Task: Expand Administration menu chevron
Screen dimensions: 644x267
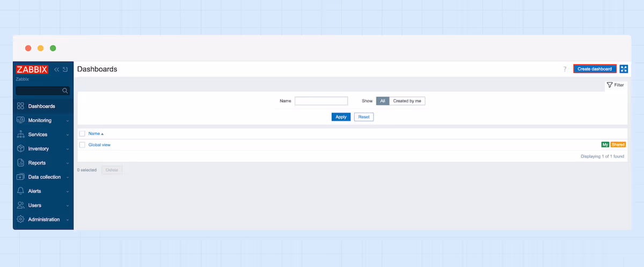Action: point(68,220)
